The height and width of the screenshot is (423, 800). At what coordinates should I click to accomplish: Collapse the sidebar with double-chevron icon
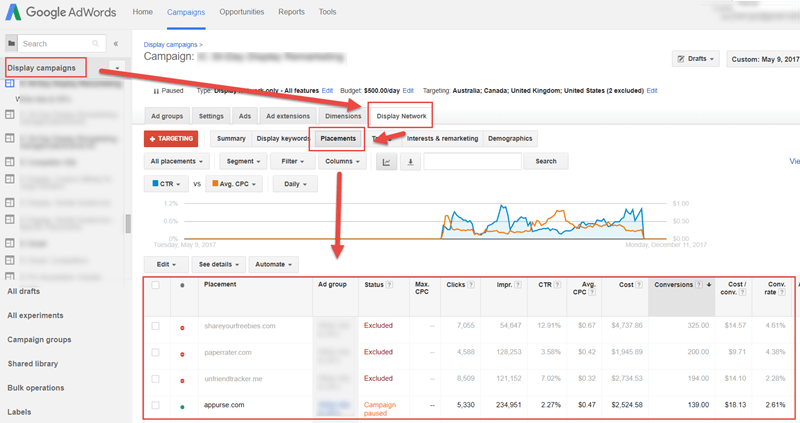116,44
